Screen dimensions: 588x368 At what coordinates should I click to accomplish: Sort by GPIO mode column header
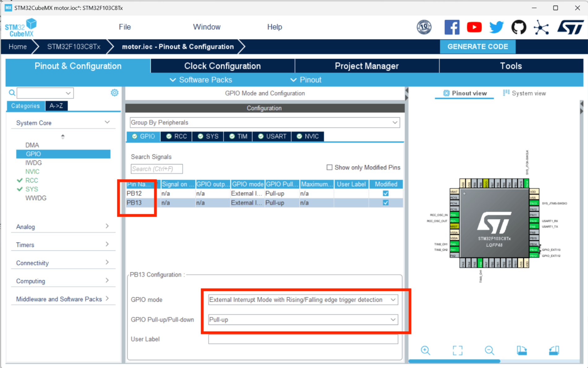point(247,184)
